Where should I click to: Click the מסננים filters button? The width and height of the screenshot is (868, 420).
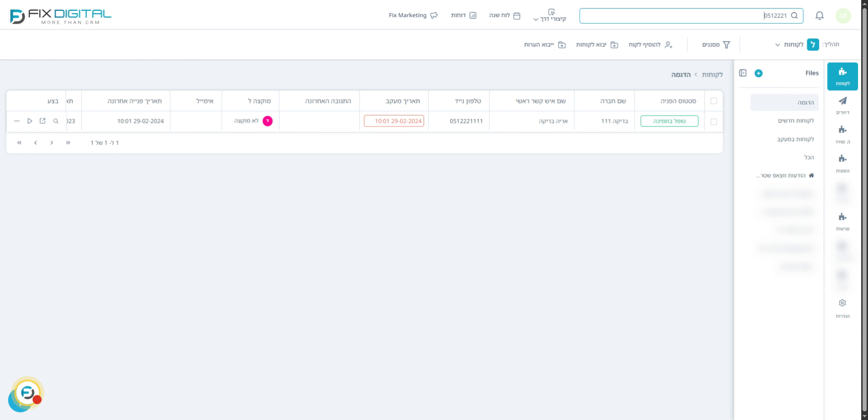tap(716, 45)
